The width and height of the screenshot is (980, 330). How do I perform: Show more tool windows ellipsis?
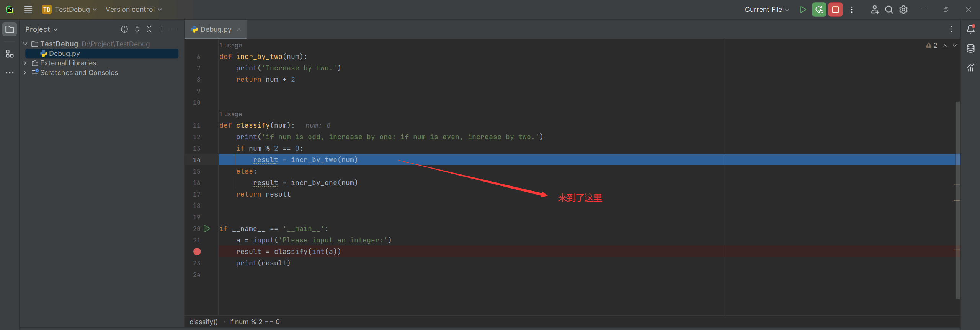pyautogui.click(x=10, y=73)
